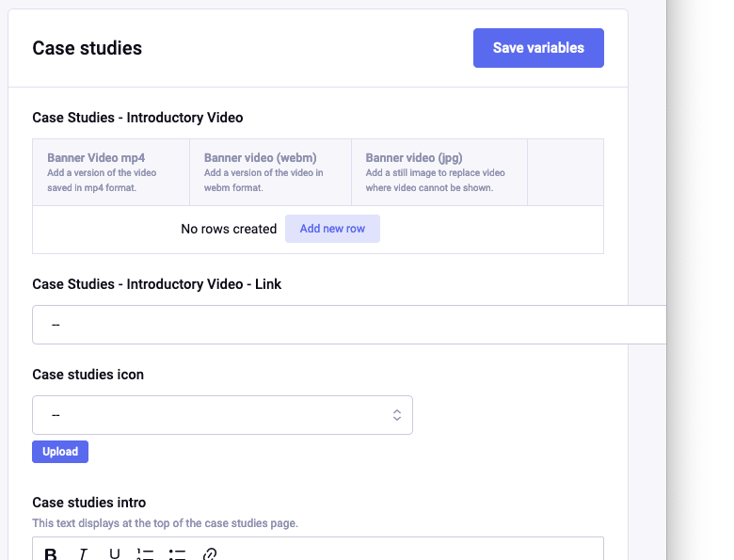Click 'This text displays at the top' hint
The image size is (734, 560).
pos(165,523)
